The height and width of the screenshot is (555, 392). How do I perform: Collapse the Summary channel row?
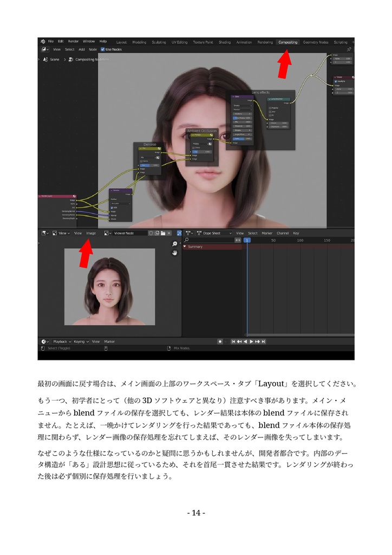[x=185, y=247]
